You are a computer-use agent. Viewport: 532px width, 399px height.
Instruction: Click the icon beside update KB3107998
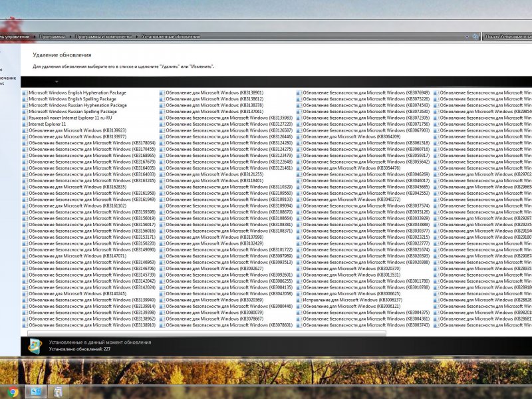point(162,237)
